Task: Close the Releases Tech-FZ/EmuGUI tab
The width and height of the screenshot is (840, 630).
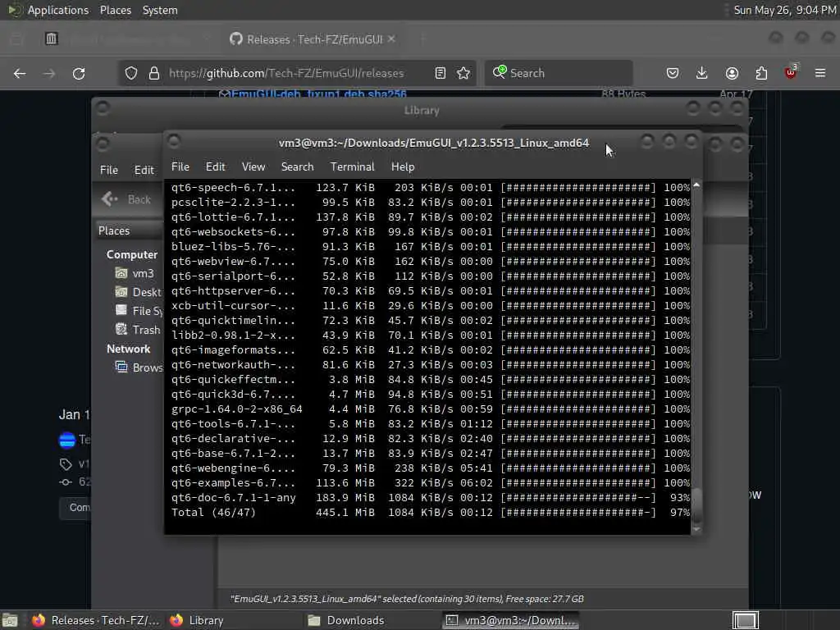Action: pyautogui.click(x=391, y=39)
